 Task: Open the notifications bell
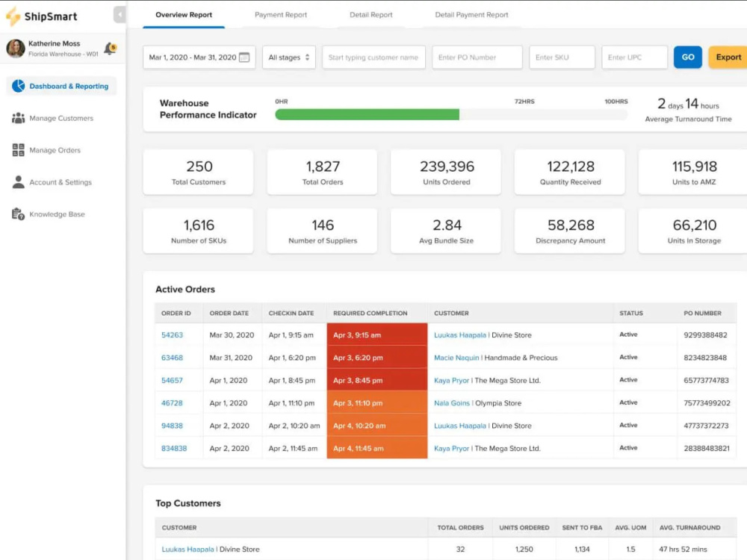(110, 48)
